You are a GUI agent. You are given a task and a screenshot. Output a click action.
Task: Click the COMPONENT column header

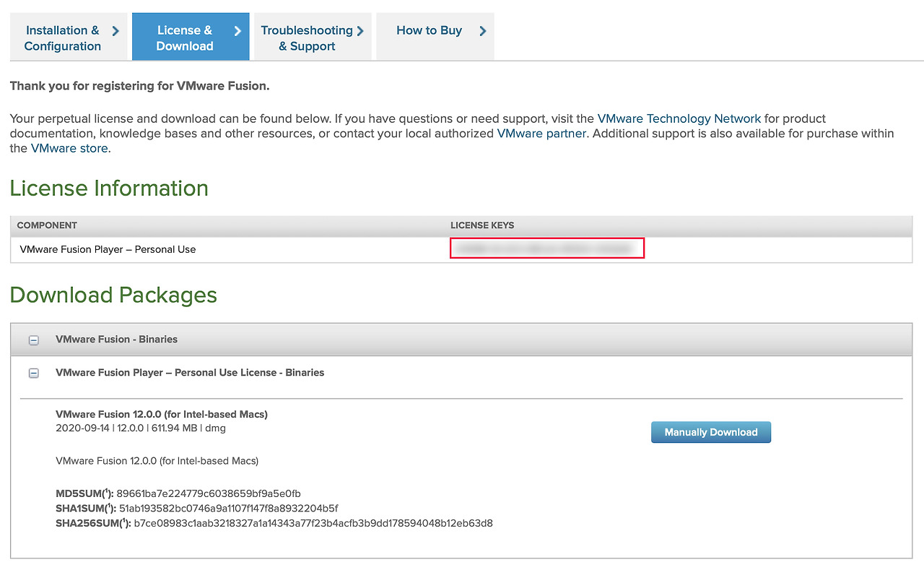(47, 225)
